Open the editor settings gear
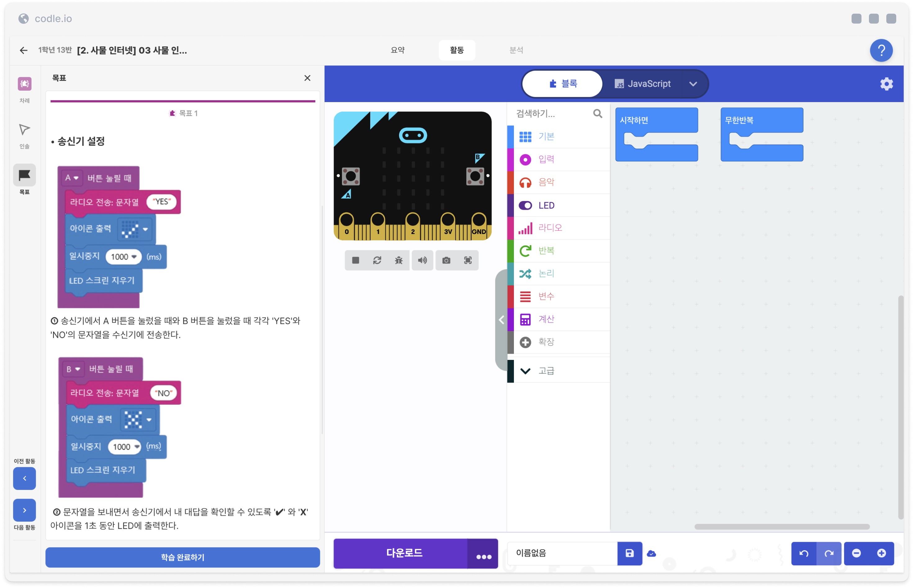Image resolution: width=913 pixels, height=588 pixels. click(886, 84)
